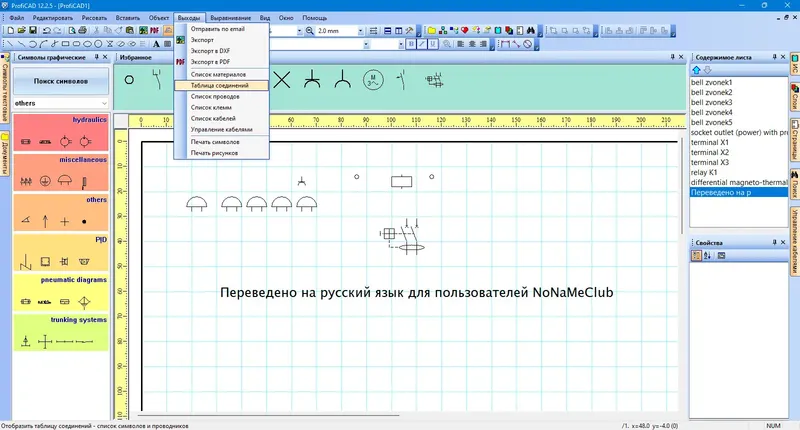
Task: Open the Помощь menu
Action: [314, 18]
